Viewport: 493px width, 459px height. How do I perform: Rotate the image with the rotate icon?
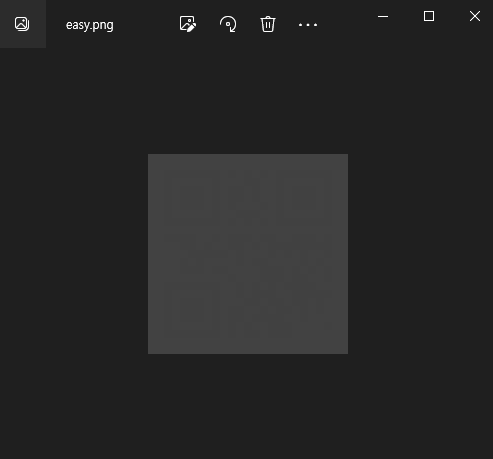228,24
